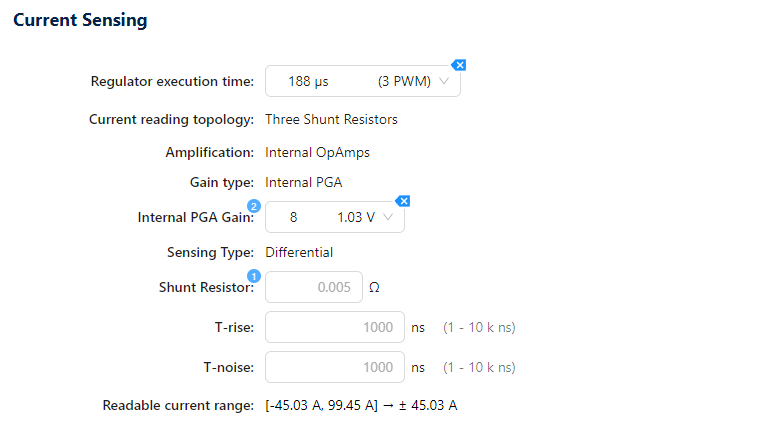Select the Three Shunt Resistors topology text

[331, 120]
